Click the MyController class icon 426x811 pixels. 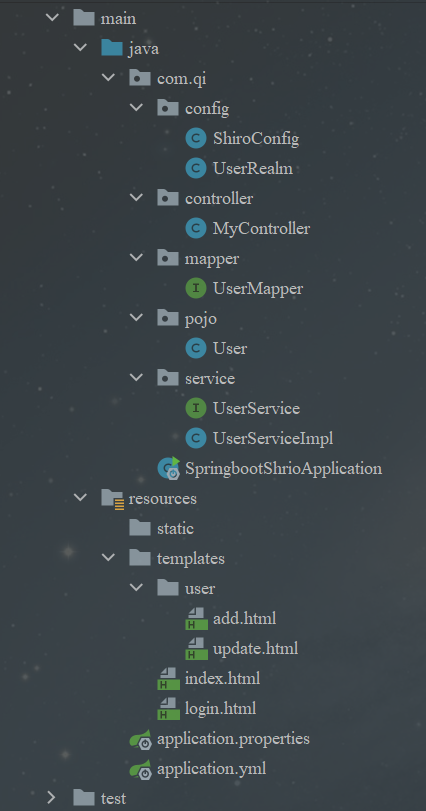[x=195, y=228]
